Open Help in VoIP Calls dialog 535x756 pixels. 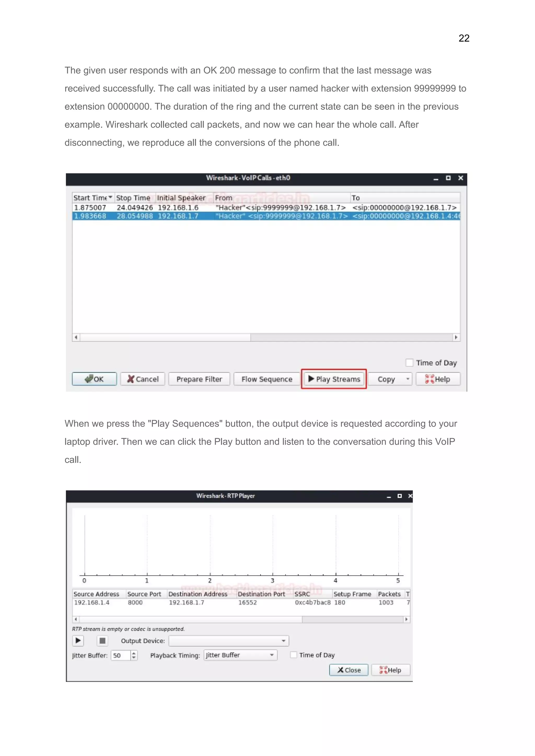(x=438, y=379)
